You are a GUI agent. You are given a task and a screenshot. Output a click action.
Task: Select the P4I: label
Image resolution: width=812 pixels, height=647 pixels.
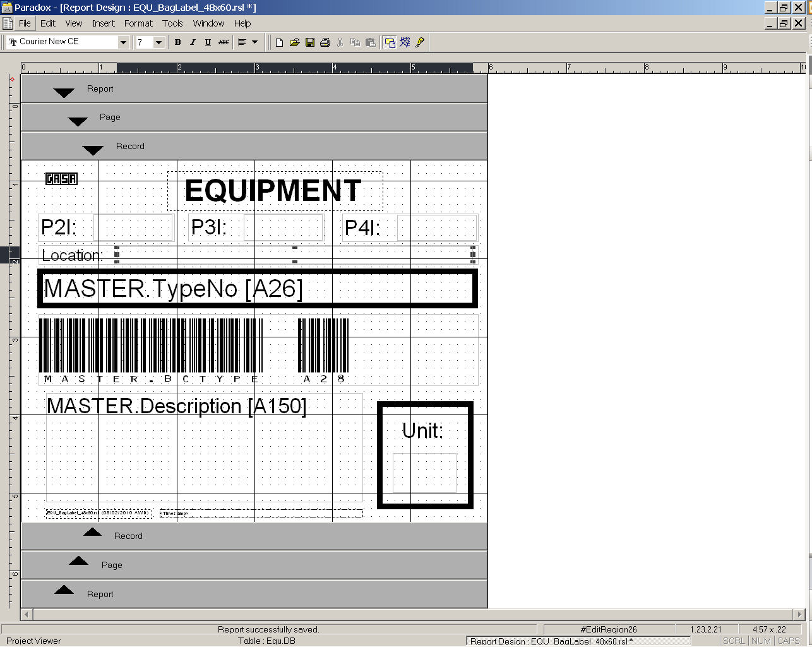click(362, 227)
